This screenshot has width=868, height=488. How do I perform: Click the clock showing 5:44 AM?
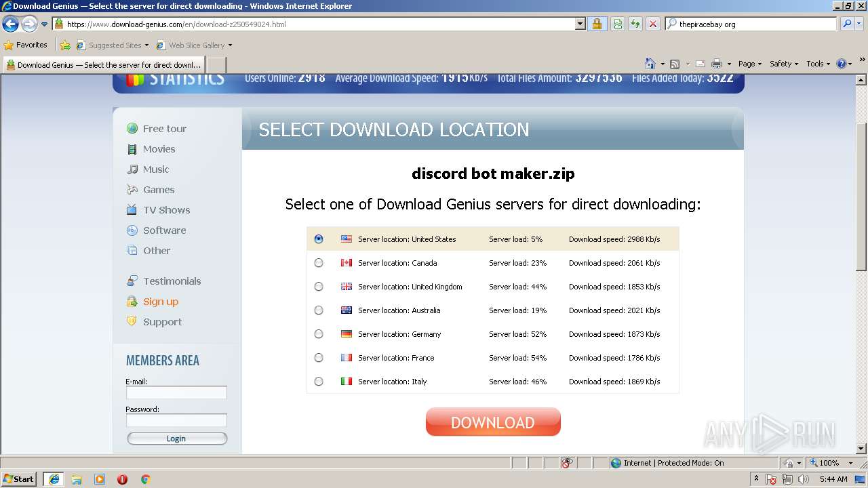pyautogui.click(x=833, y=479)
